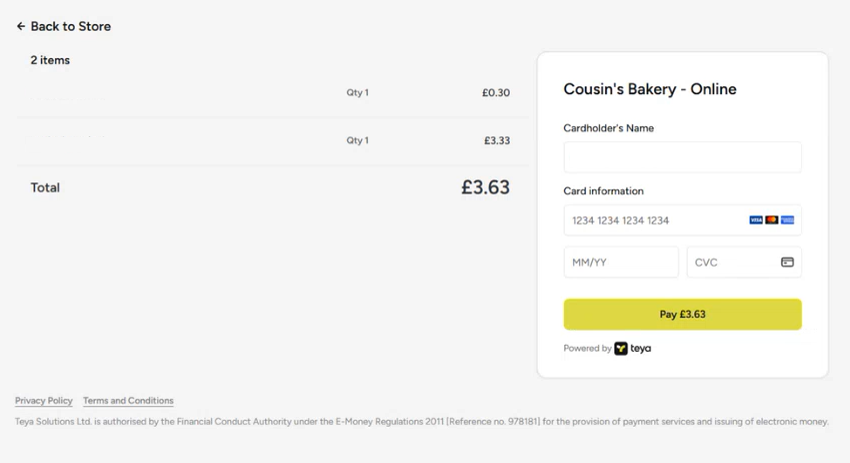The width and height of the screenshot is (850, 463).
Task: Click the £3.63 total amount
Action: pos(485,187)
